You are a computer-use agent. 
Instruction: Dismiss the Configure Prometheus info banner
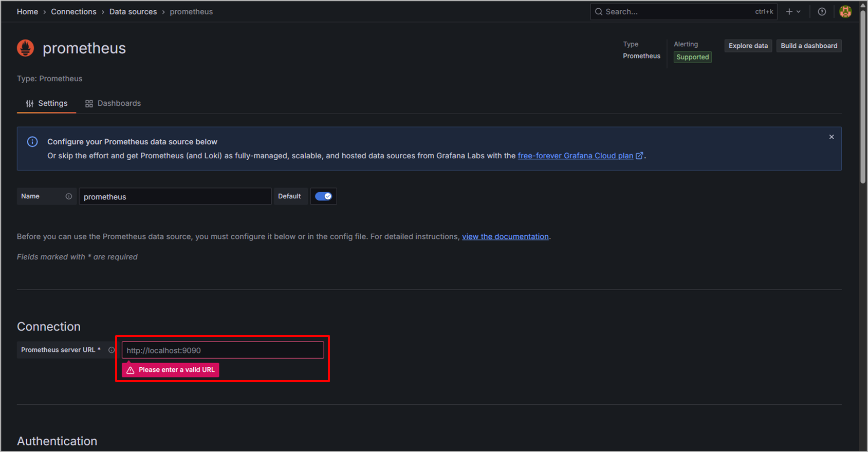tap(832, 137)
